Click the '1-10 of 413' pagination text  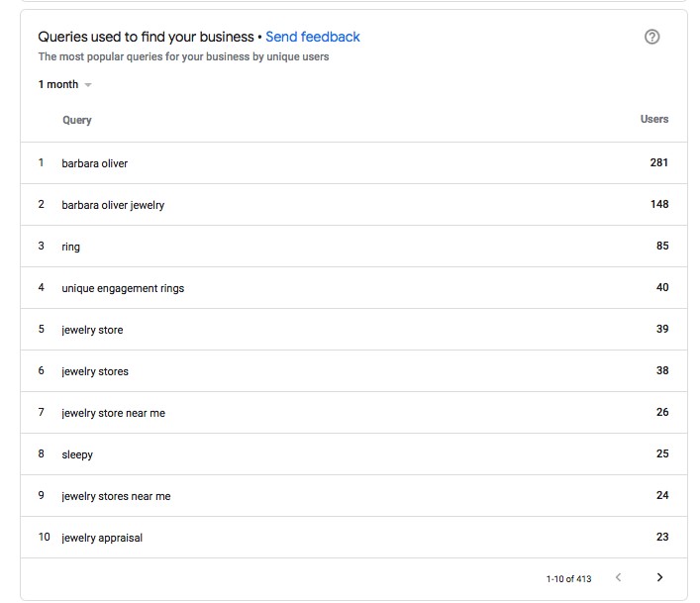point(568,579)
